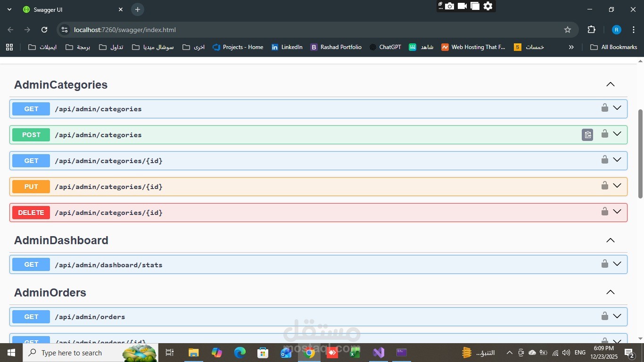Collapse the AdminCategories section
The height and width of the screenshot is (362, 644).
click(x=611, y=84)
